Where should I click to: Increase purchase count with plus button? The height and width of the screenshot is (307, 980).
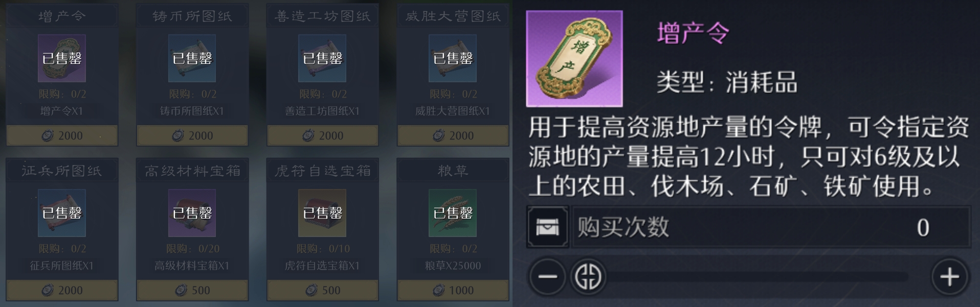[949, 277]
